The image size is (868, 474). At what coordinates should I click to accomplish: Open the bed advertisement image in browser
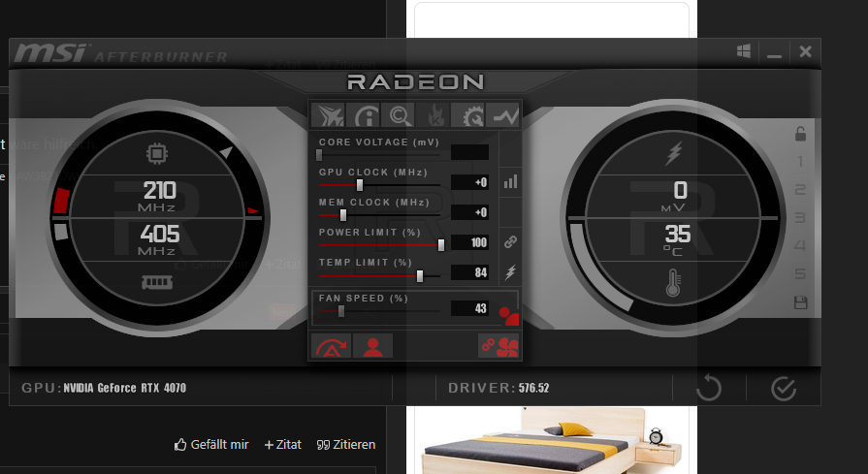coord(552,440)
